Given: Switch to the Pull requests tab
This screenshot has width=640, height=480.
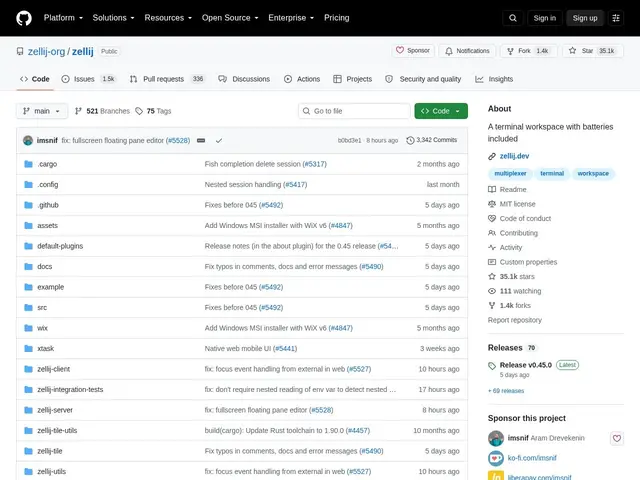Looking at the screenshot, I should click(x=167, y=79).
